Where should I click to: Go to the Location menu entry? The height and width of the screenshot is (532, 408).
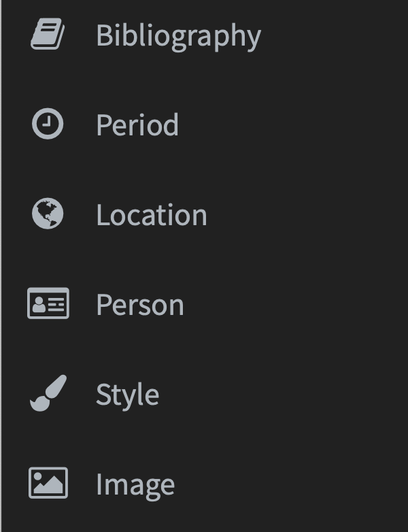point(151,215)
